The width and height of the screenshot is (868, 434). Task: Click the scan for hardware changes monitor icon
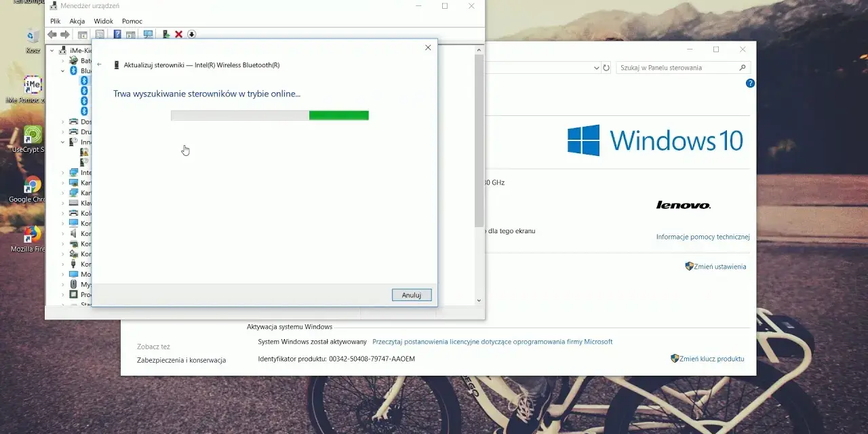click(x=148, y=34)
